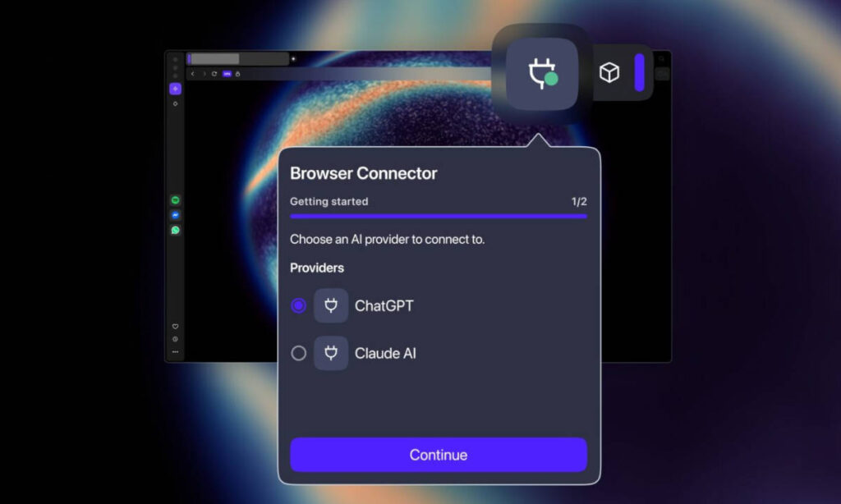Click the ellipsis to expand more sidebar options
841x504 pixels.
click(175, 350)
